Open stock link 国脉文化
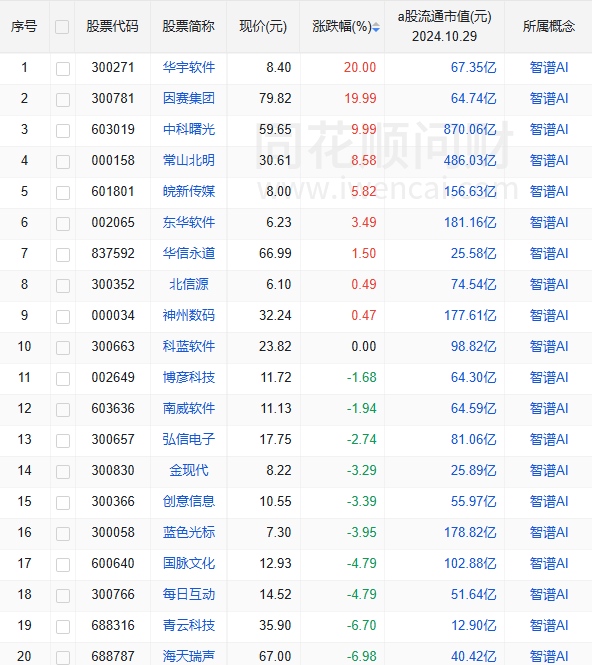 tap(189, 562)
